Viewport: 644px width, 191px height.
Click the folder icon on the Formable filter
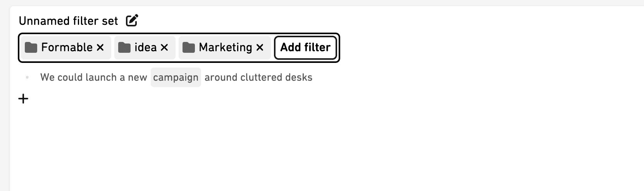[x=31, y=47]
